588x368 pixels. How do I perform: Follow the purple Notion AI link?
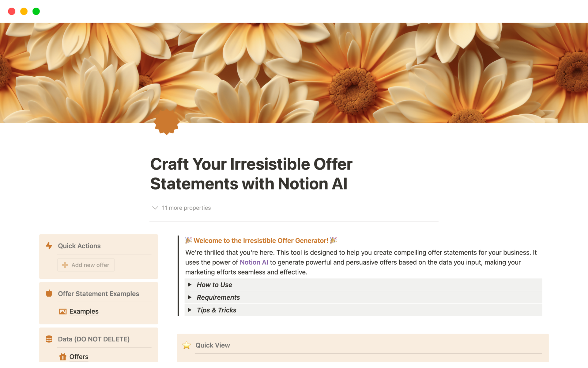click(x=254, y=262)
